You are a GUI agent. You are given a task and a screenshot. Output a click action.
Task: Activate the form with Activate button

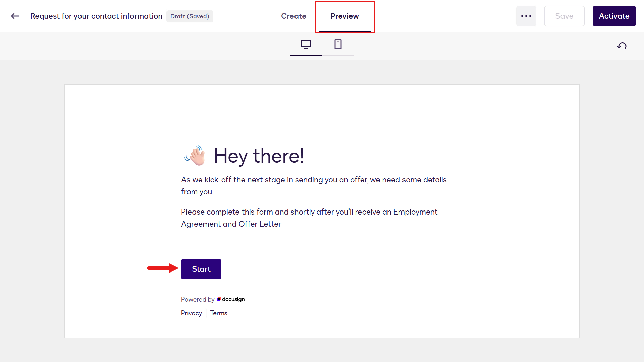click(x=614, y=16)
